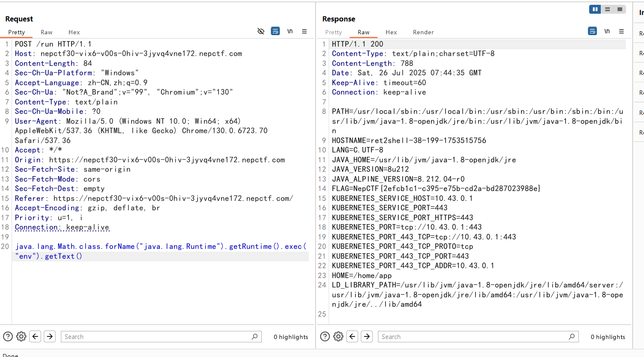Open search settings gear under Response panel
This screenshot has width=644, height=357.
[338, 336]
